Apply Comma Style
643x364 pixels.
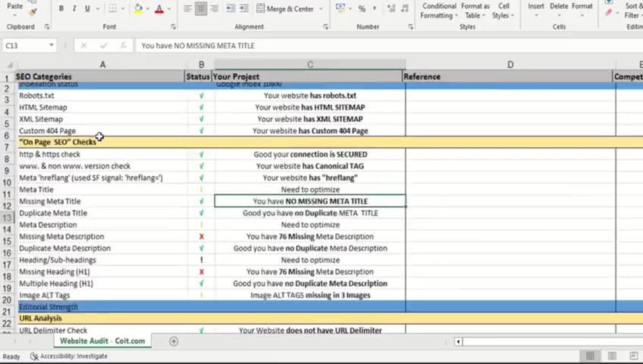click(x=374, y=8)
